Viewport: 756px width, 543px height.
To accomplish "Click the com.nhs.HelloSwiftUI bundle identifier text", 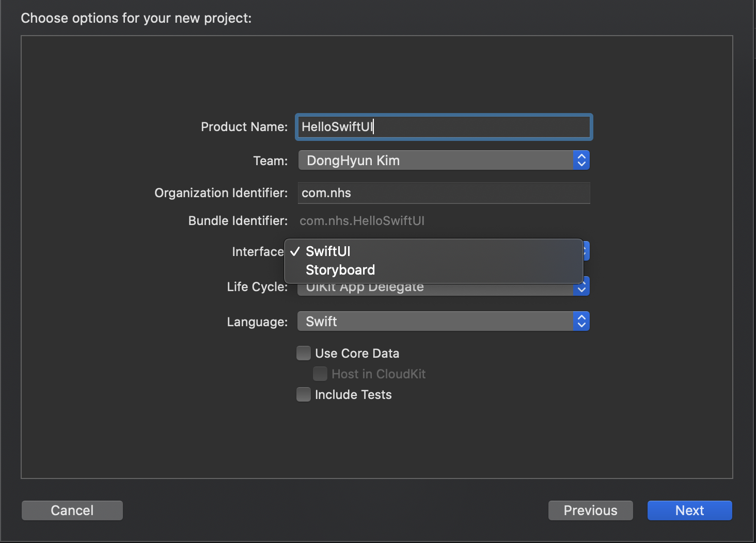I will [362, 221].
